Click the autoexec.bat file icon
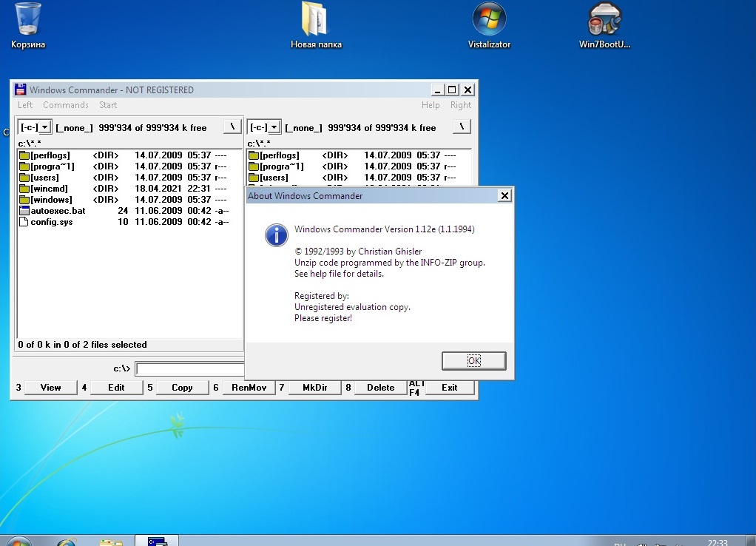756x546 pixels. 24,211
